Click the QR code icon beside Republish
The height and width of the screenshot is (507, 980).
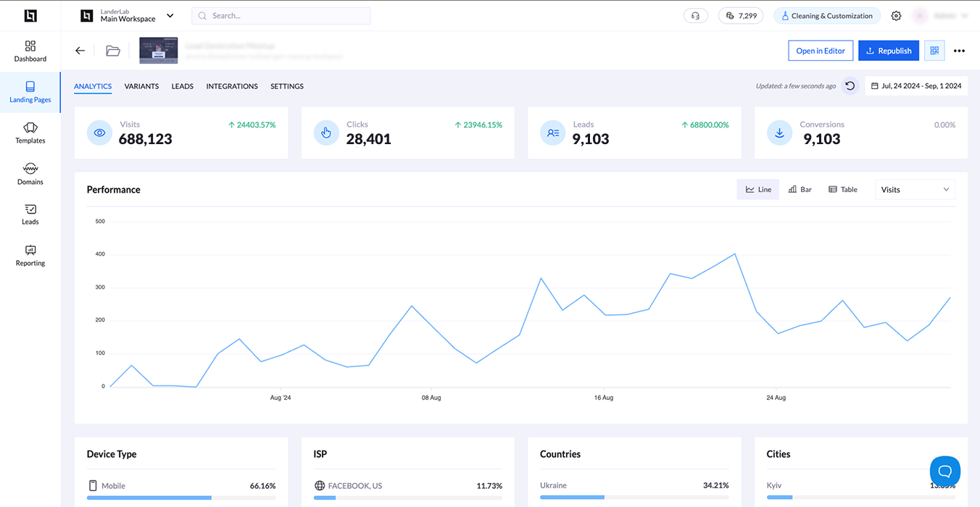click(x=934, y=50)
